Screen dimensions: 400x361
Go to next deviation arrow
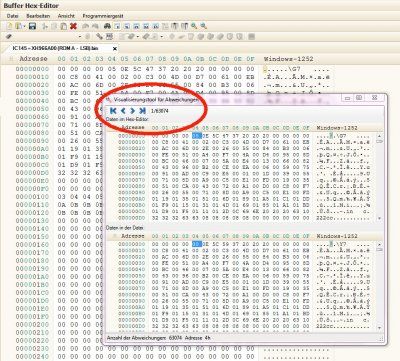(133, 111)
